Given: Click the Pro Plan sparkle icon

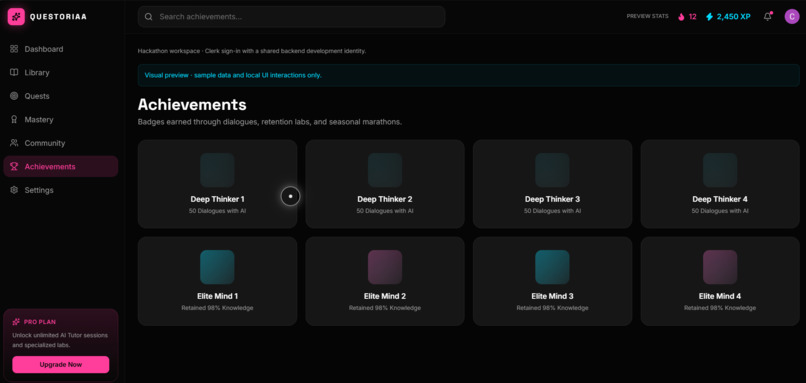Looking at the screenshot, I should point(16,322).
